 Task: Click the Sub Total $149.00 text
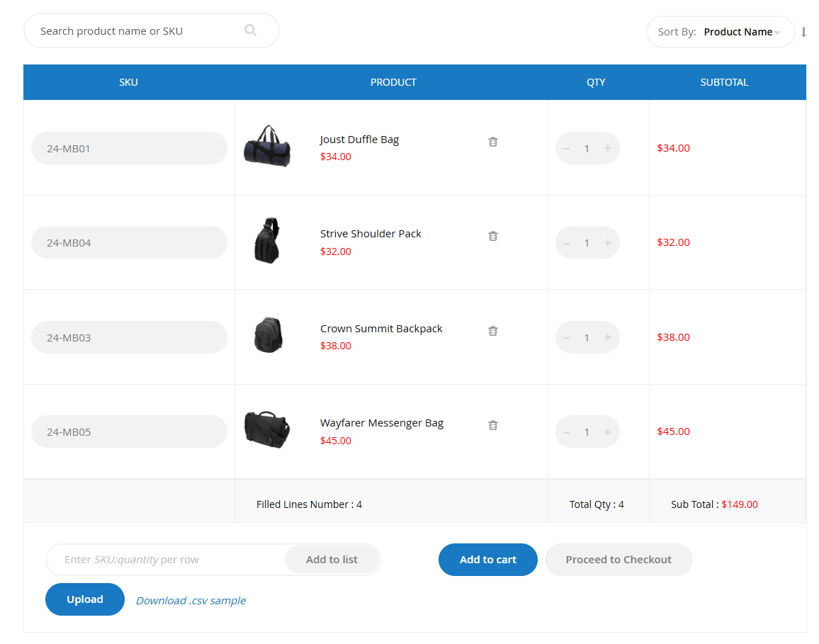[714, 504]
